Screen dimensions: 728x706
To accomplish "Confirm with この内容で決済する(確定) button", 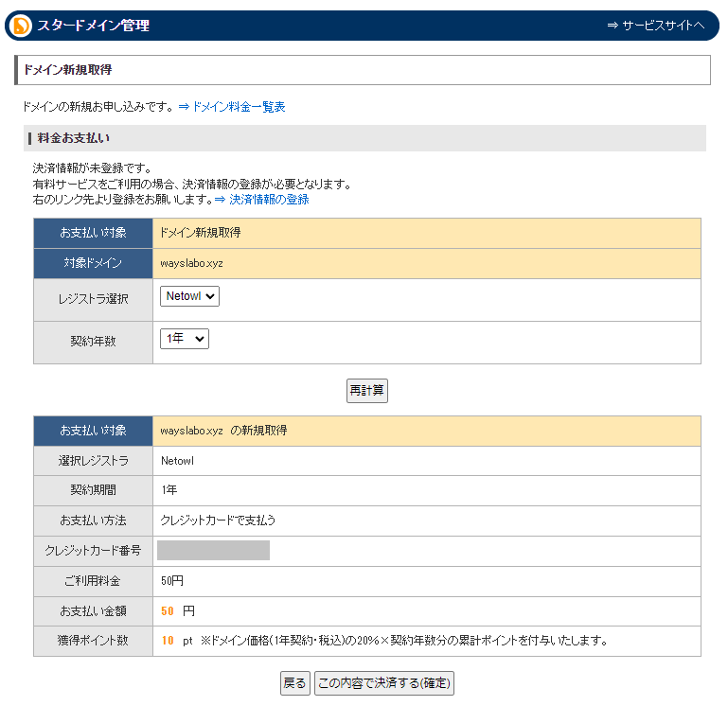I will point(384,683).
